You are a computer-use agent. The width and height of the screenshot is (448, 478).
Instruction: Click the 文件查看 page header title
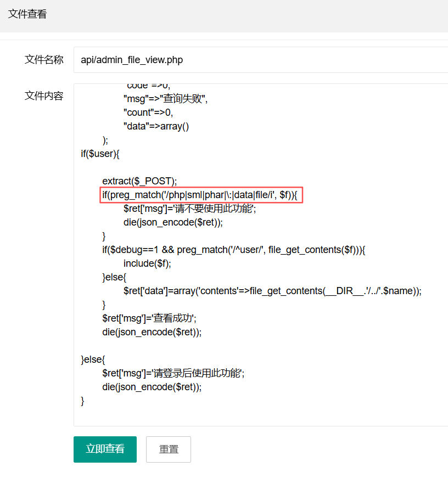(27, 14)
